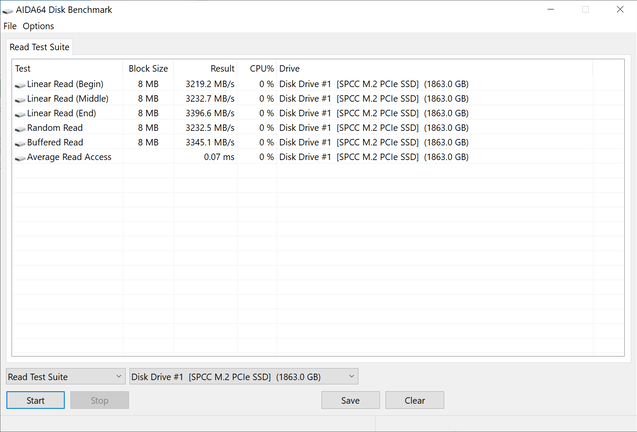Select the Linear Read (End) row

(x=318, y=113)
